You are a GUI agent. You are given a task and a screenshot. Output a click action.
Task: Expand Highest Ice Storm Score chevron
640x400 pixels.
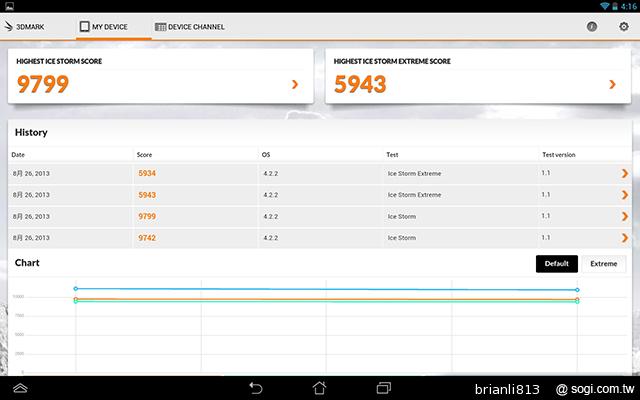tap(295, 84)
